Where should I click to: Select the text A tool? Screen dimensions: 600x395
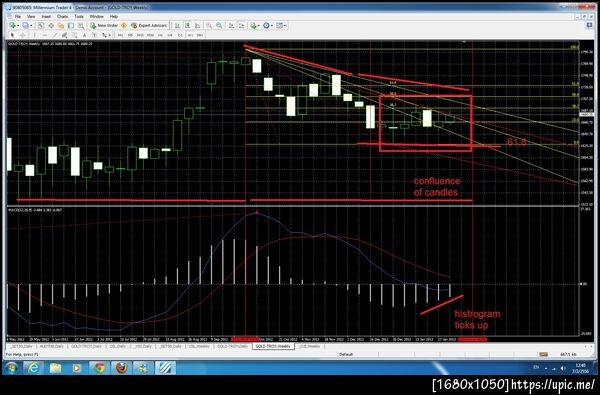click(84, 35)
